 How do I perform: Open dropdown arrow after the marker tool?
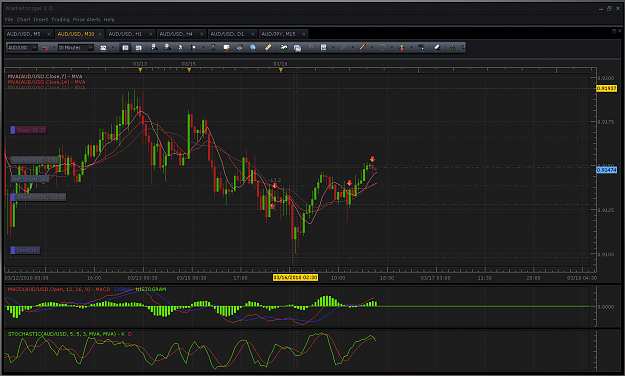(x=203, y=48)
